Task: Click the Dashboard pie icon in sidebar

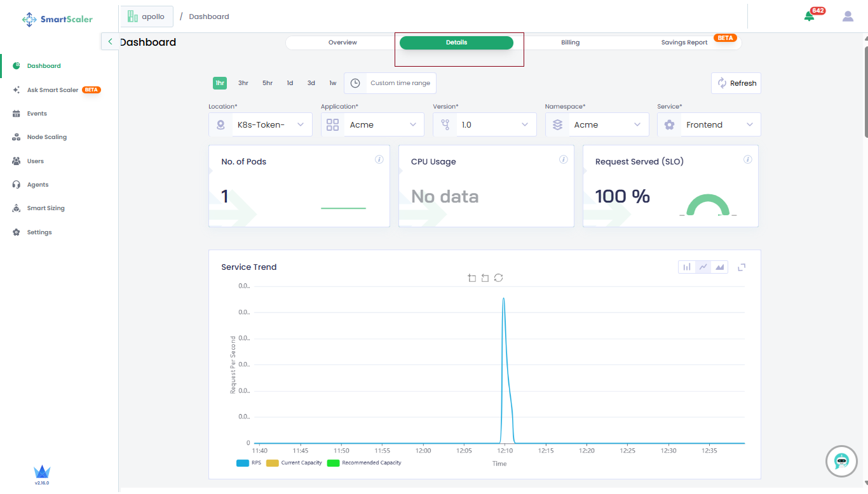Action: 17,66
